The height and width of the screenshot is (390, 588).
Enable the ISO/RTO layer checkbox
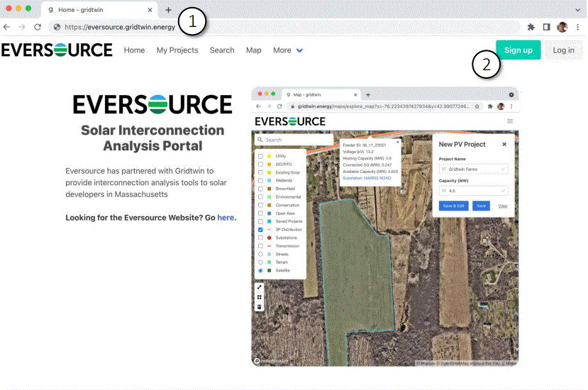click(260, 165)
